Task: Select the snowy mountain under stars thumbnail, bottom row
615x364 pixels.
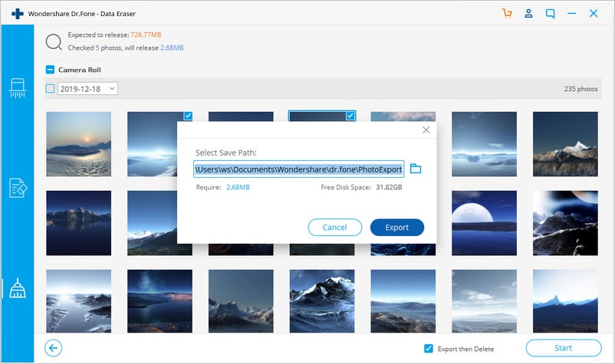Action: click(x=322, y=301)
